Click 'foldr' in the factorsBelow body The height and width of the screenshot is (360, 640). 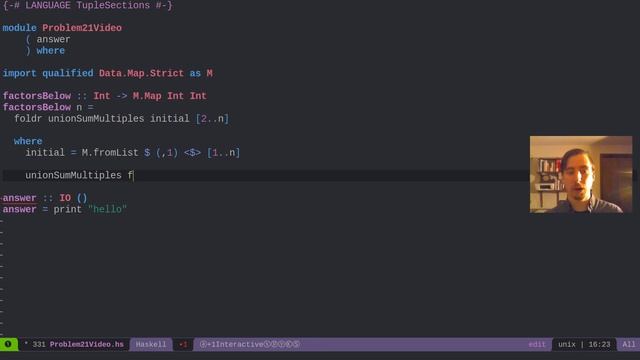coord(28,119)
